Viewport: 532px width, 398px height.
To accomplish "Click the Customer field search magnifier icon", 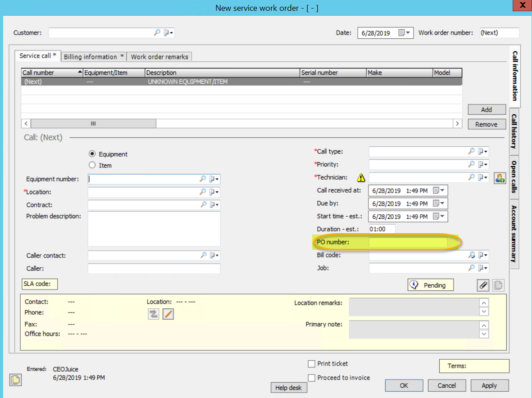I will pos(157,32).
